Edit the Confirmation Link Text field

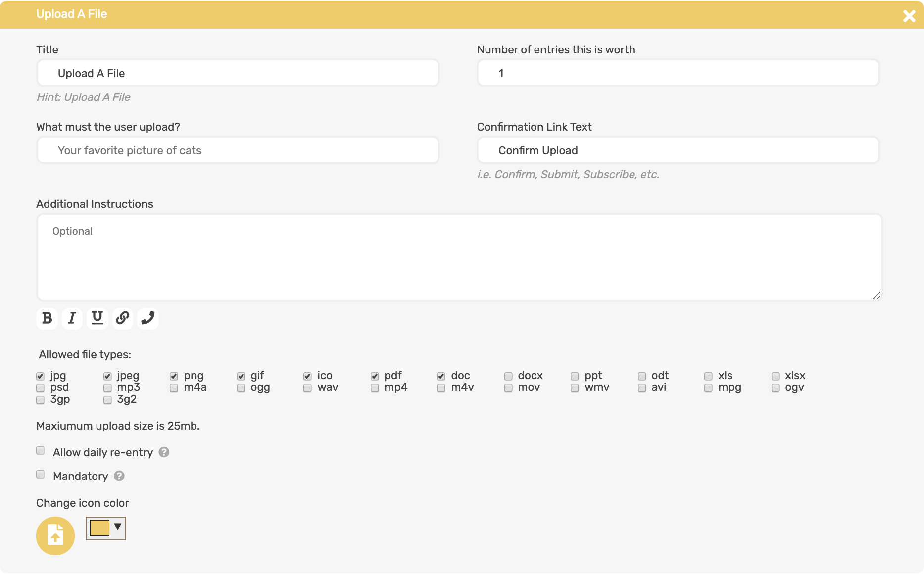677,150
